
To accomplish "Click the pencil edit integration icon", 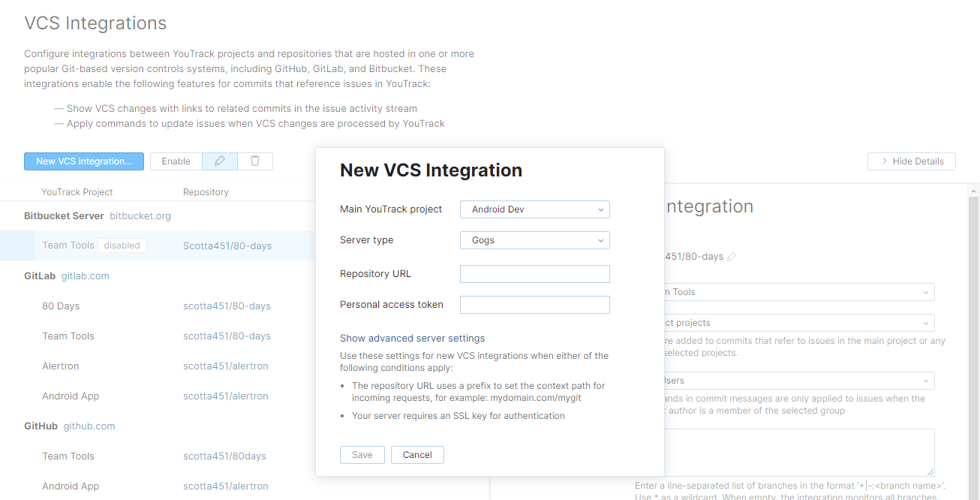I will [220, 161].
